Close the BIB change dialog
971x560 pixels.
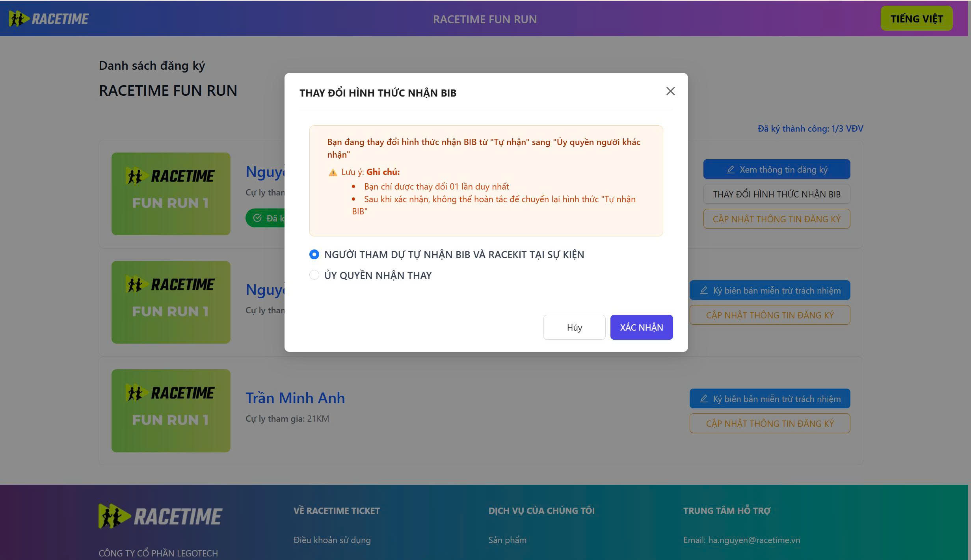(x=670, y=91)
